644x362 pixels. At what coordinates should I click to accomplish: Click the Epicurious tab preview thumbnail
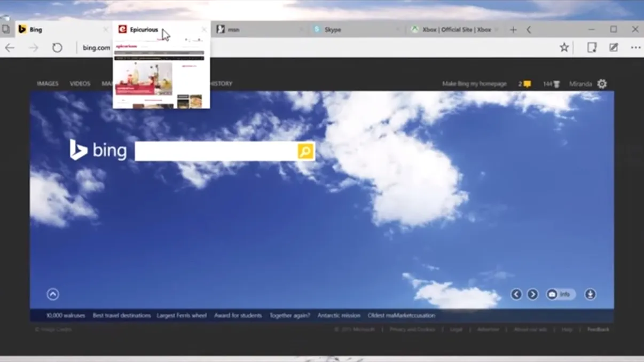pos(160,75)
